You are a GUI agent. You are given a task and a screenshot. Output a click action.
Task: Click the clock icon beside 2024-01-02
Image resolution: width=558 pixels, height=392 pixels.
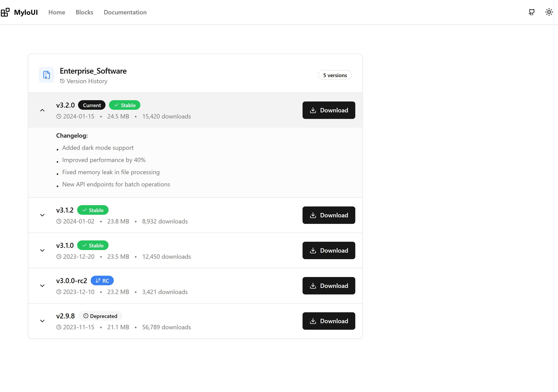(x=59, y=221)
